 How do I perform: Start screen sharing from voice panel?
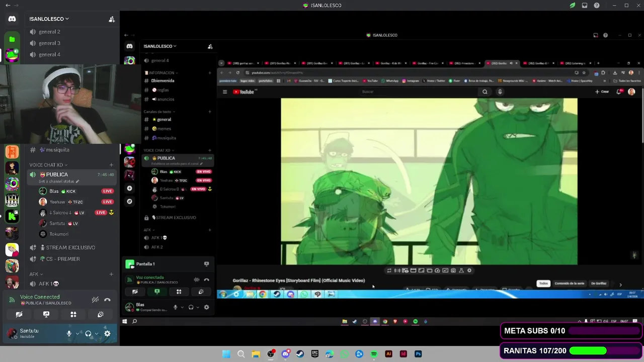pos(46,314)
